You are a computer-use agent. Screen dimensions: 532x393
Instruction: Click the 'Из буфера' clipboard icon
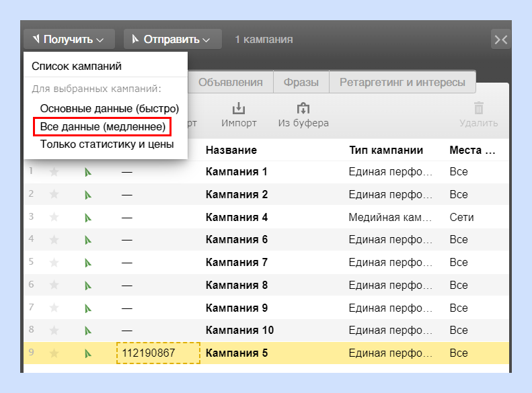(303, 108)
